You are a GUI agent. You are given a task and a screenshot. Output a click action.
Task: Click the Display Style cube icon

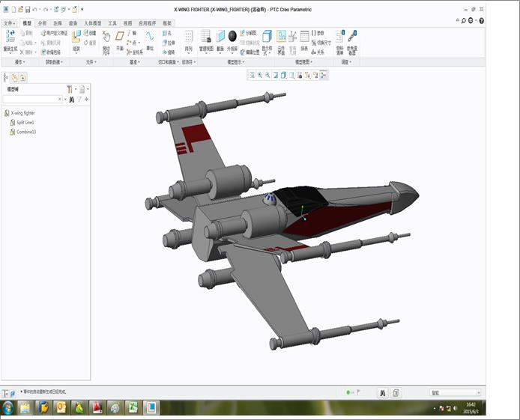267,36
